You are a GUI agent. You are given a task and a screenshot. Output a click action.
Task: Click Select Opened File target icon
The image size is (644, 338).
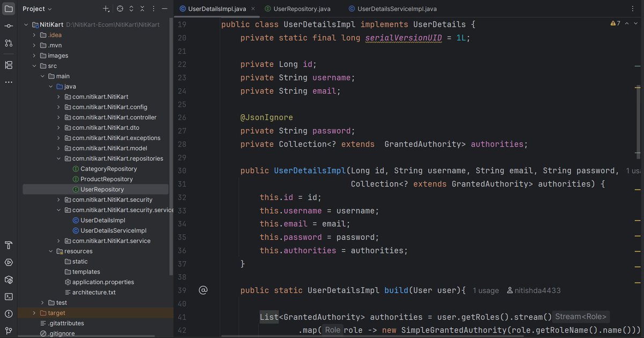coord(120,9)
